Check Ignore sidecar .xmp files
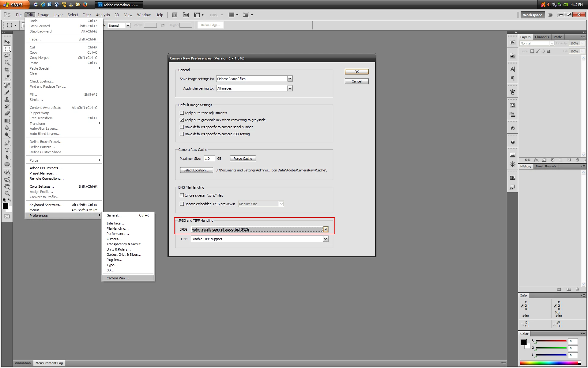This screenshot has width=588, height=368. 182,195
